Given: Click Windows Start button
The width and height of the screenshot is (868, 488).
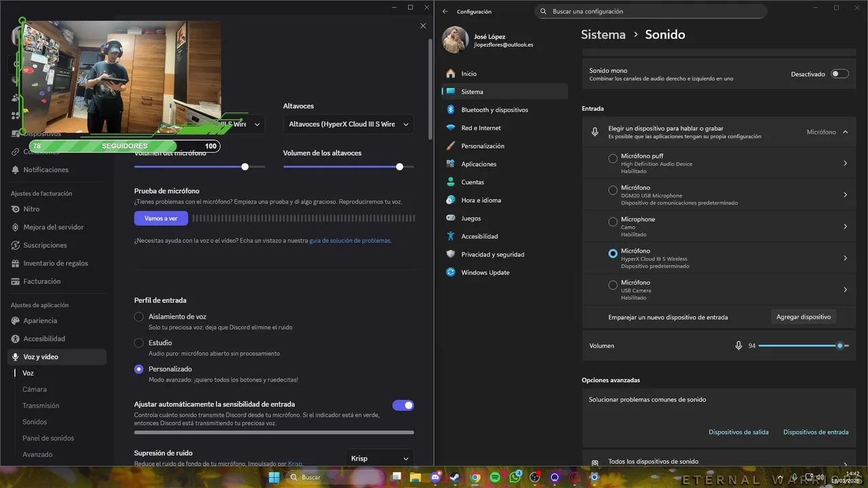Looking at the screenshot, I should click(x=274, y=477).
